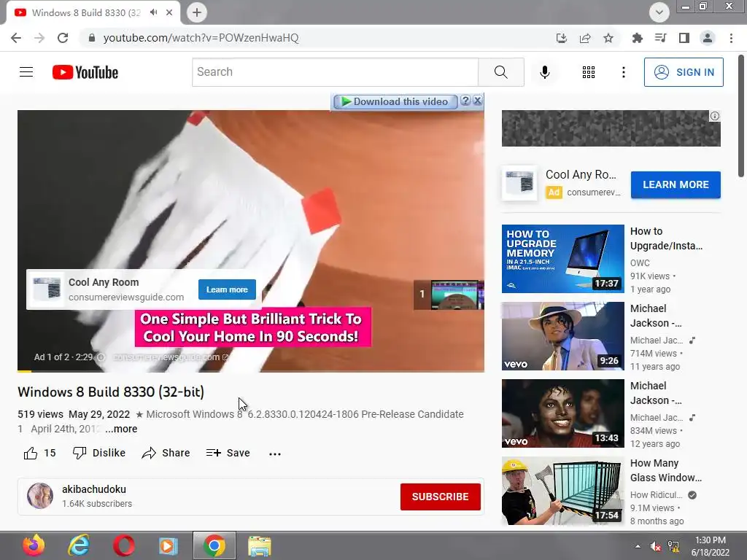
Task: Open the 9:26 Michael Jackson video thumbnail
Action: click(x=562, y=336)
